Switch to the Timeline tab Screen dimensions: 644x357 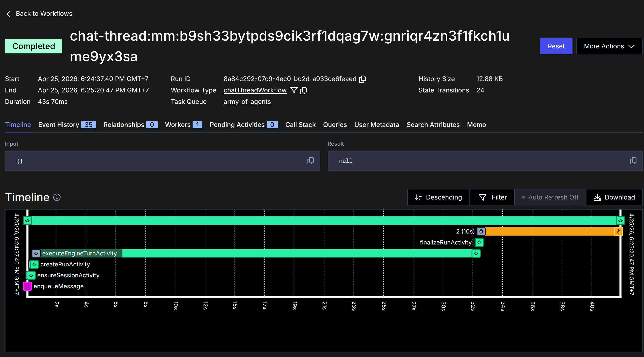tap(18, 125)
